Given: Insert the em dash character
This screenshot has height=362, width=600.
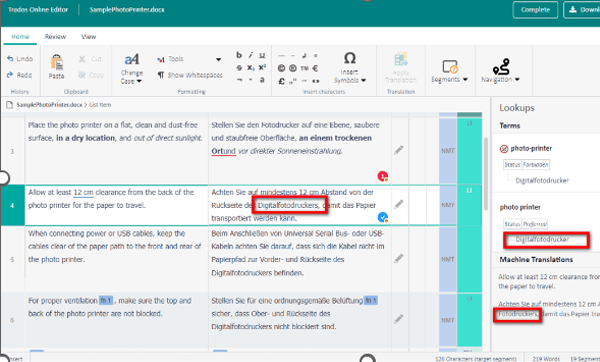Looking at the screenshot, I should [281, 56].
